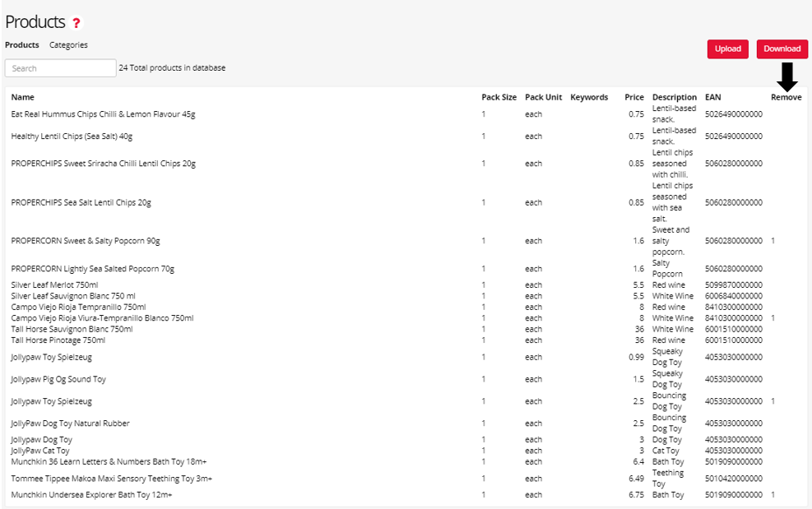Select JollyPaw Cat Toy
The width and height of the screenshot is (812, 509).
click(39, 451)
